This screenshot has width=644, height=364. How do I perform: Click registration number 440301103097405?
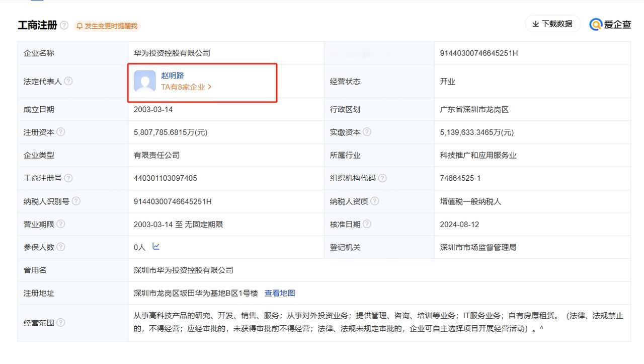point(166,178)
